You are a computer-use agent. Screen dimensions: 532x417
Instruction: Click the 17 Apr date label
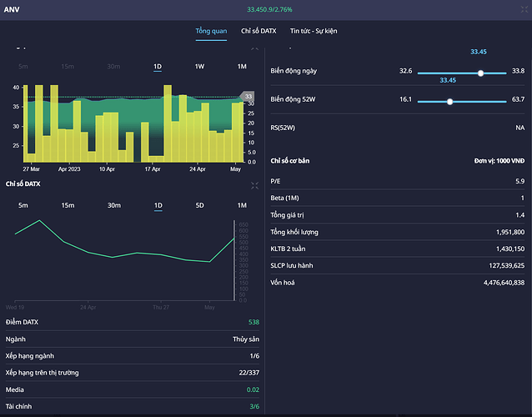coord(153,169)
